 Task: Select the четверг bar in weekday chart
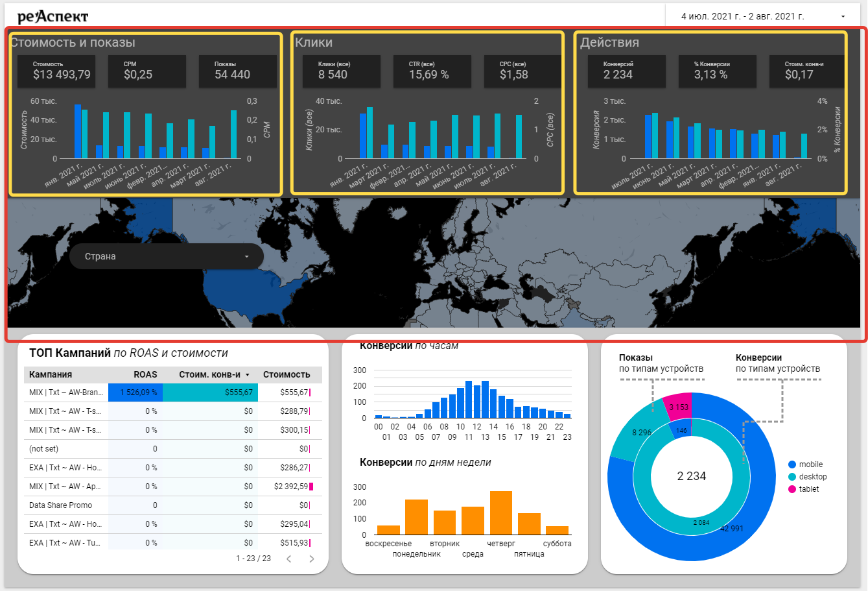(x=501, y=513)
